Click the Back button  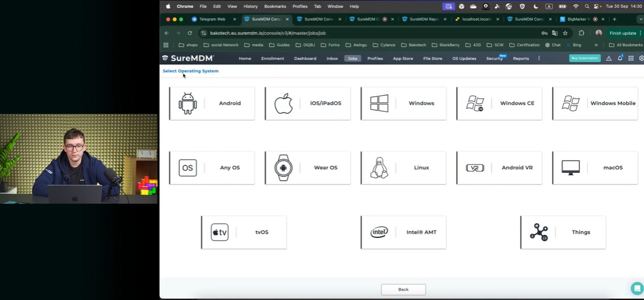(403, 290)
